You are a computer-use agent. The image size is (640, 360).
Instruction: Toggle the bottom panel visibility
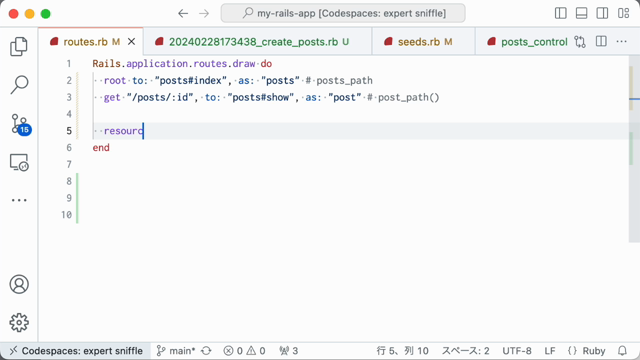582,13
